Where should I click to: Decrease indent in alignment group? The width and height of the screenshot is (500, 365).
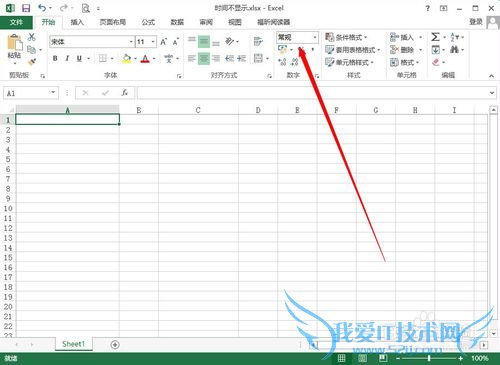(229, 59)
